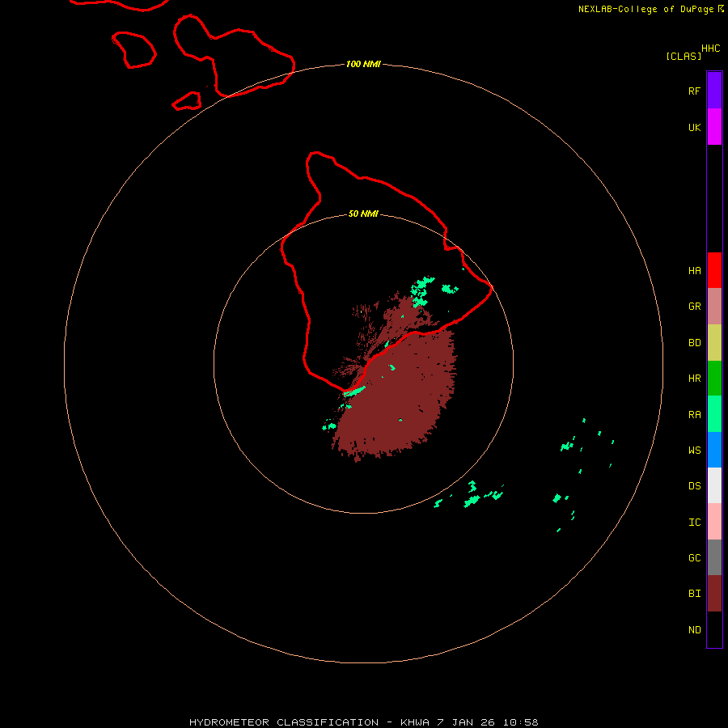Click the RA bright green legend swatch

click(x=714, y=414)
